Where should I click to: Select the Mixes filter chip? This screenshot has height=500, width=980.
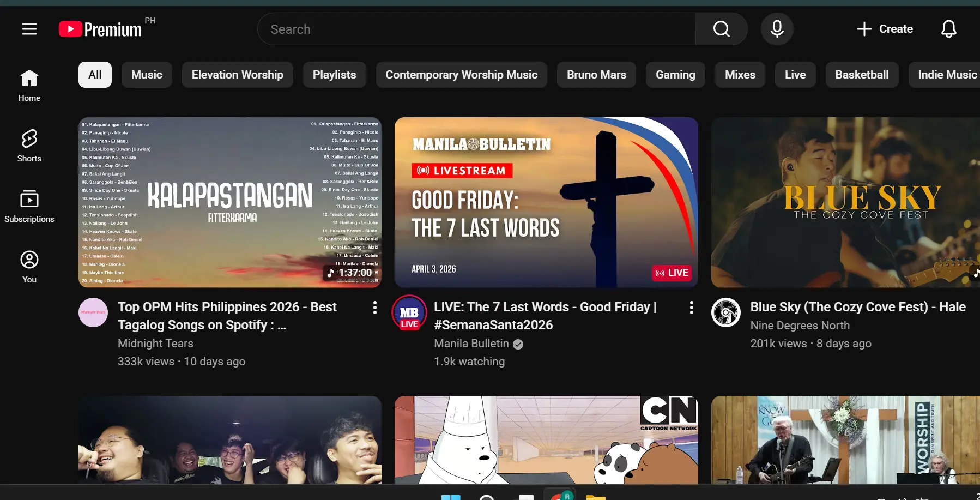(740, 75)
